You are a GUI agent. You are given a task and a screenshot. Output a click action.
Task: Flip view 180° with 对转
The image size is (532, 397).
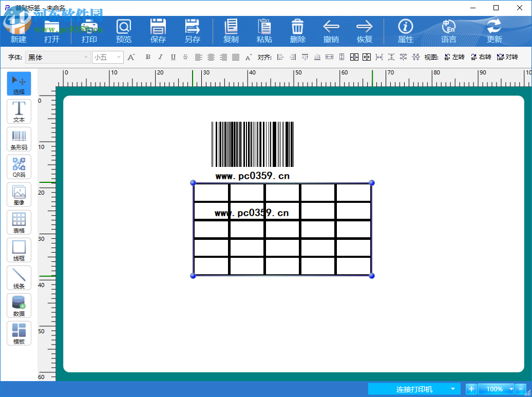507,57
